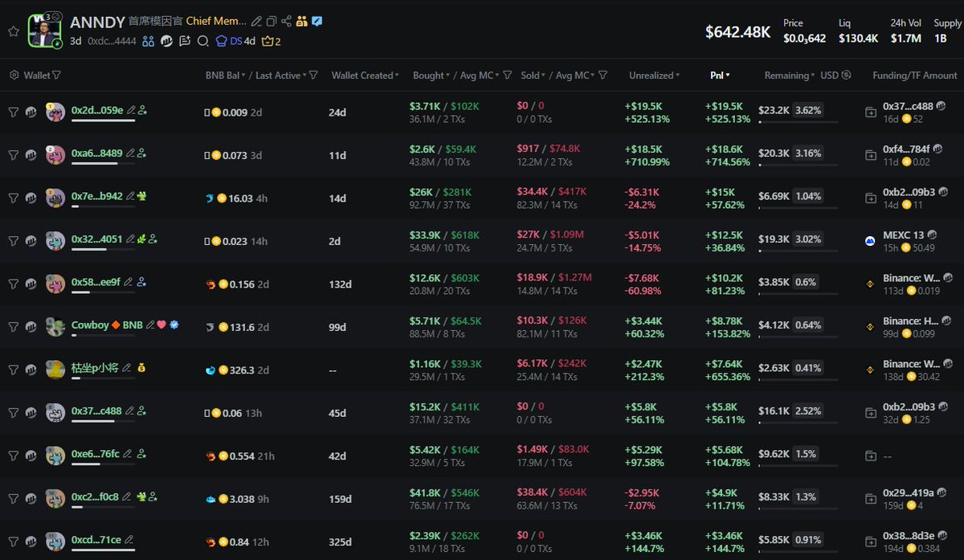The image size is (964, 560).
Task: Click the share icon beside the token name
Action: pos(287,22)
